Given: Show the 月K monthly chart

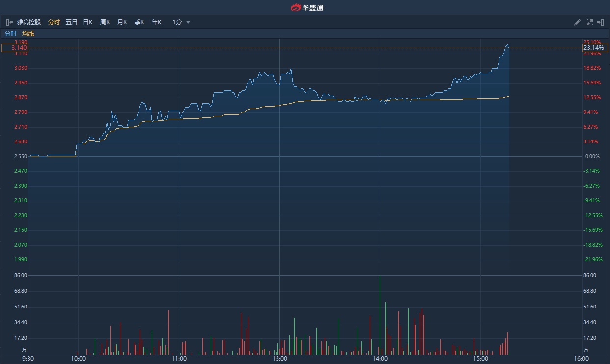Looking at the screenshot, I should (122, 22).
